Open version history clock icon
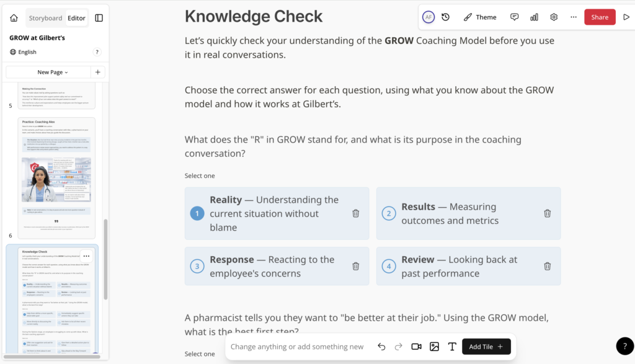 click(x=445, y=17)
